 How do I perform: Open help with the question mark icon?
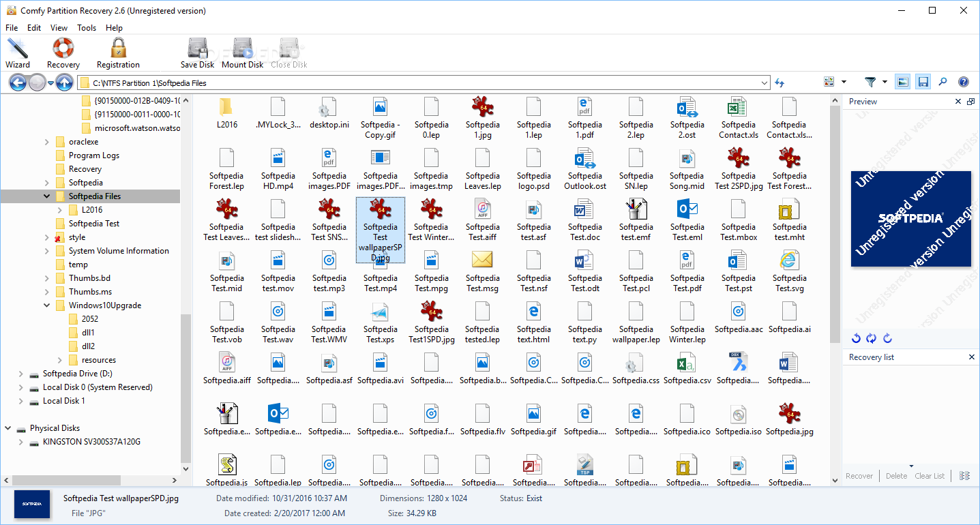964,82
